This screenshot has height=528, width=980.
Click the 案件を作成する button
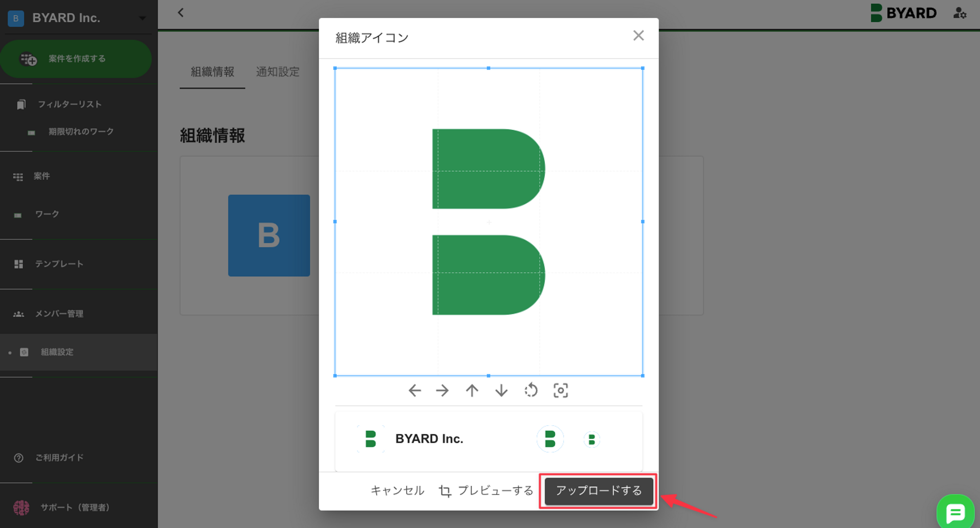[x=76, y=59]
